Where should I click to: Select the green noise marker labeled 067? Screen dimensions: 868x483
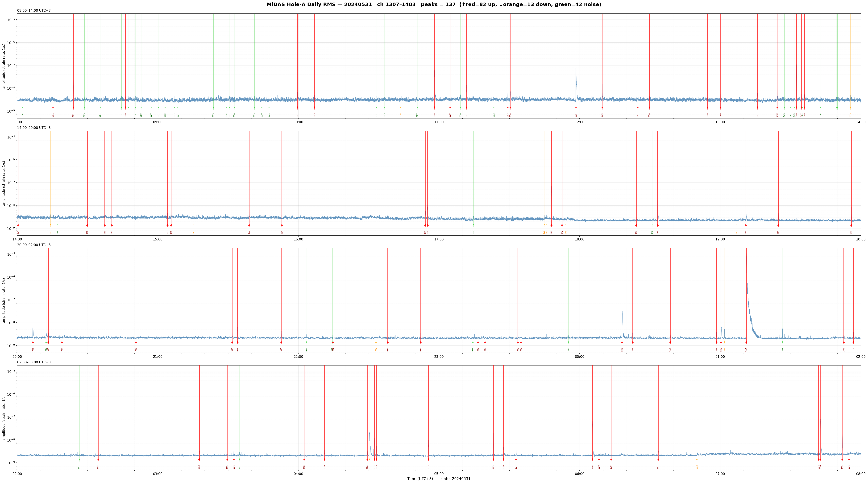click(473, 225)
